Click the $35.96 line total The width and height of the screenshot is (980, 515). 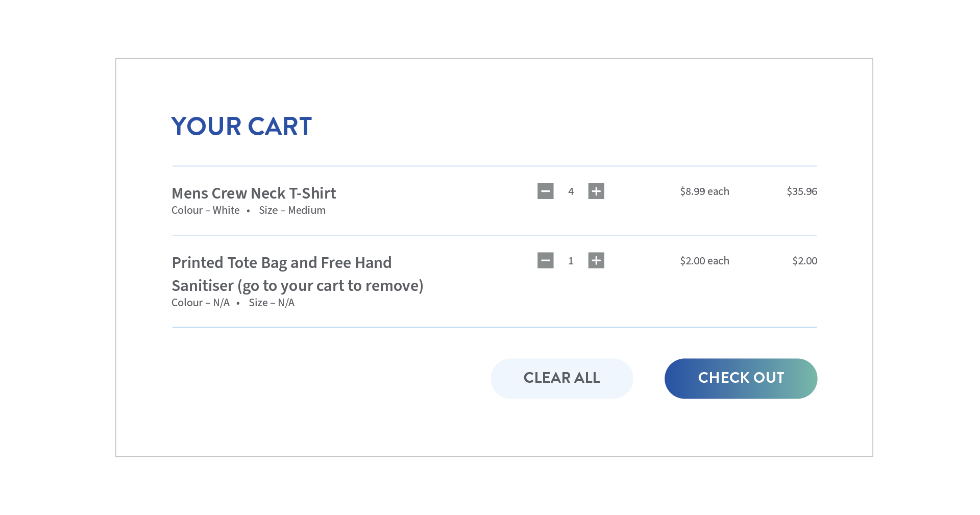(x=802, y=191)
